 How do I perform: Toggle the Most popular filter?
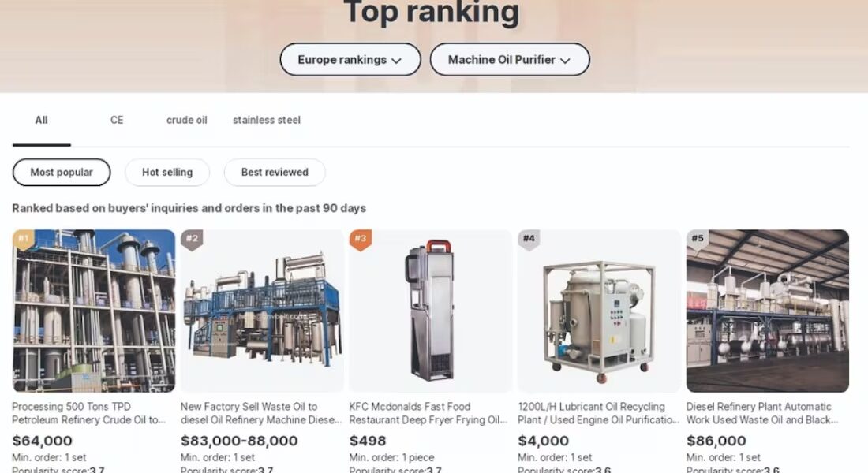tap(62, 172)
